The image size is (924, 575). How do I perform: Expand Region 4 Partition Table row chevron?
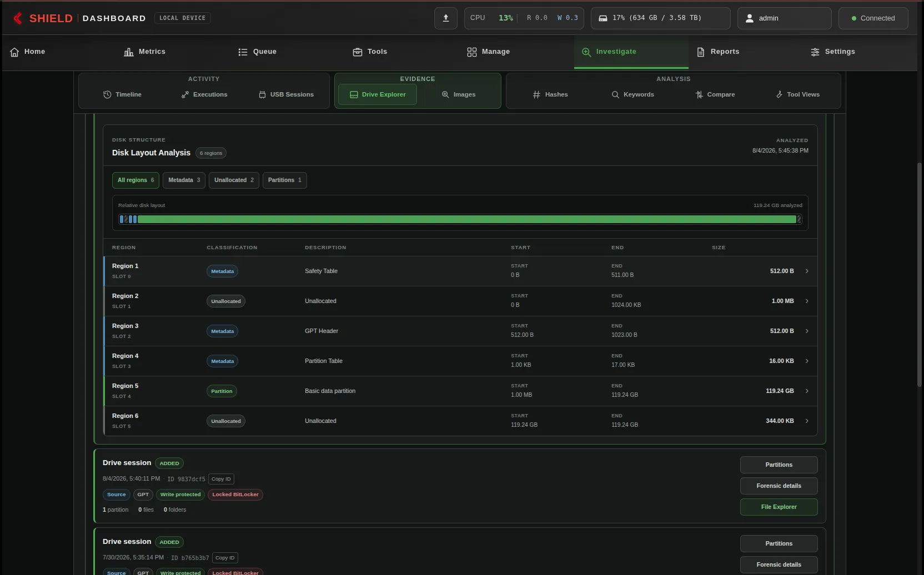point(807,361)
